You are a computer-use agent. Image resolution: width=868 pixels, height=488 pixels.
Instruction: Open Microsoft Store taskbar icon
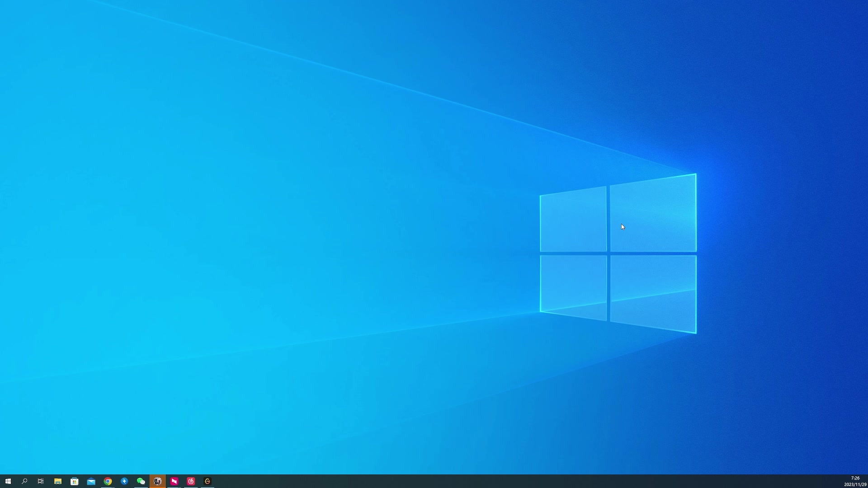pyautogui.click(x=75, y=481)
